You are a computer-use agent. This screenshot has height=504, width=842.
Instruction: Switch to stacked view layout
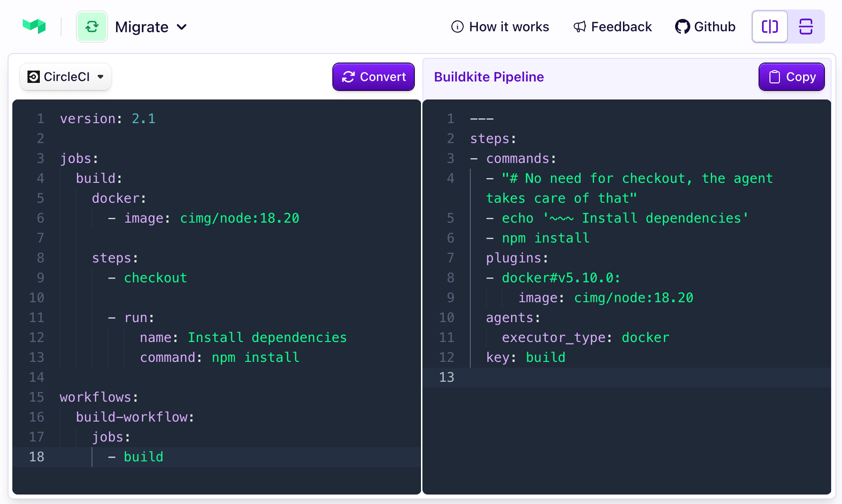805,27
